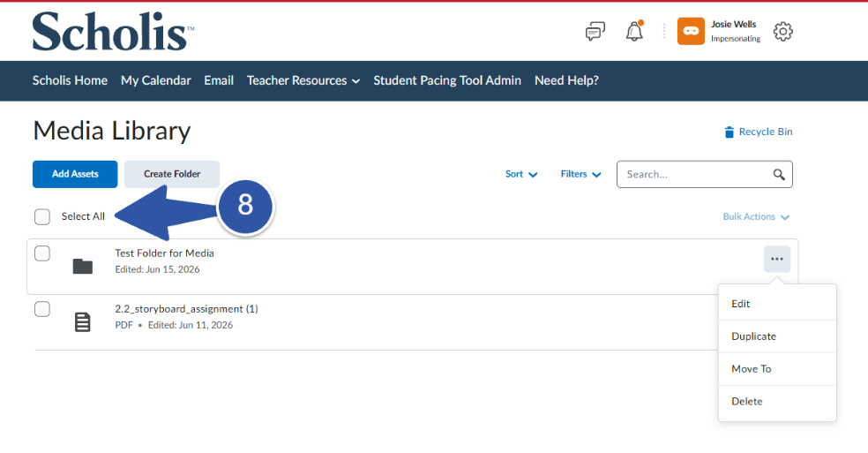Click the Scholis logo

tap(113, 31)
